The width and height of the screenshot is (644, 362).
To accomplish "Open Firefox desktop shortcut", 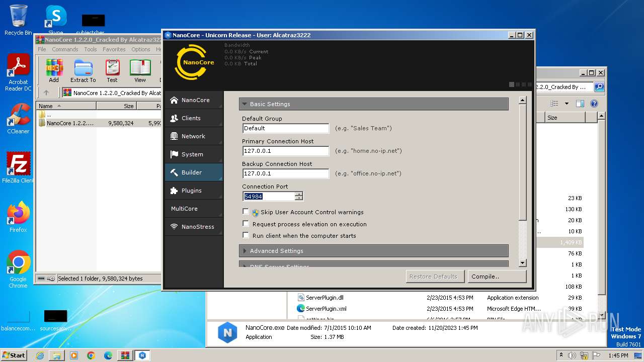I will click(18, 217).
